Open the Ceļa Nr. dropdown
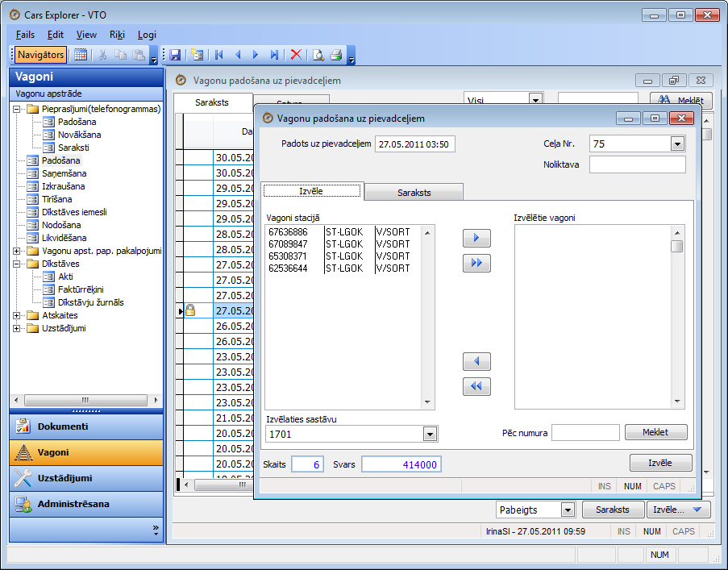This screenshot has width=728, height=570. click(x=677, y=144)
